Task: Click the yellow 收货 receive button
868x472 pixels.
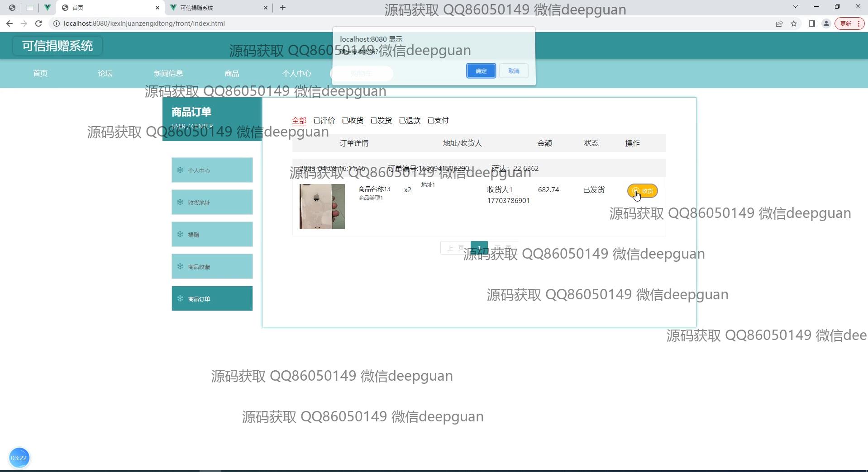Action: coord(642,191)
